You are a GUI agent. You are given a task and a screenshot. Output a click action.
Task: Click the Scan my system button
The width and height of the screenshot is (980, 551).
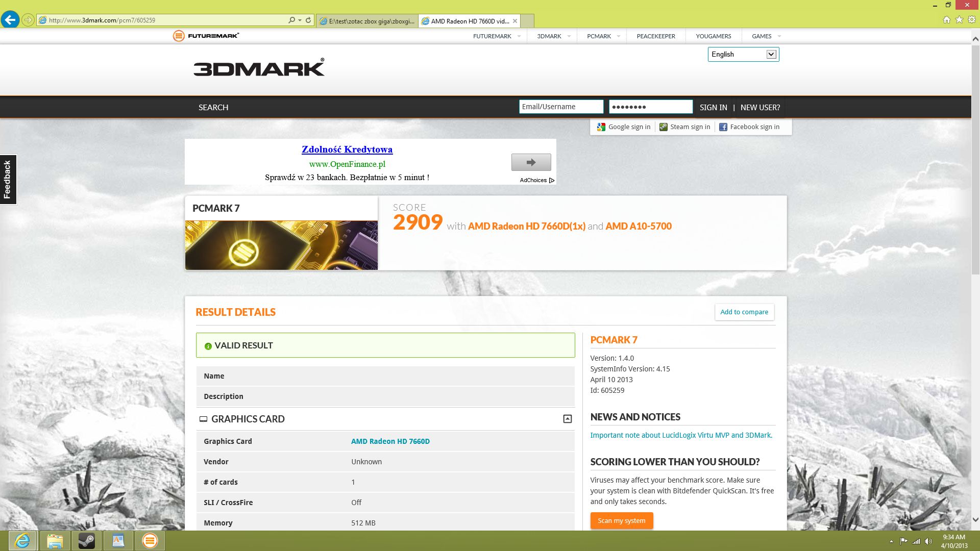pos(622,520)
